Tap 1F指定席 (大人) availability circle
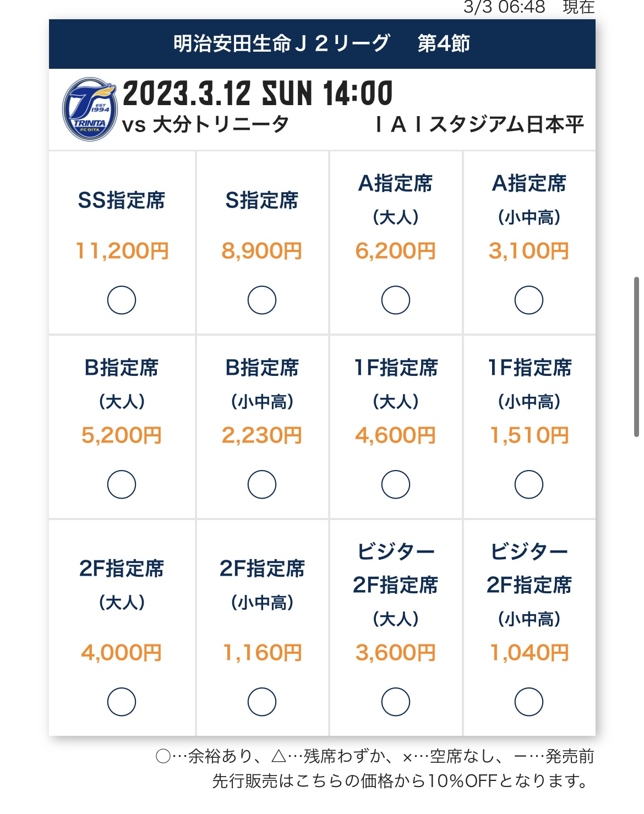644x814 pixels. (396, 484)
